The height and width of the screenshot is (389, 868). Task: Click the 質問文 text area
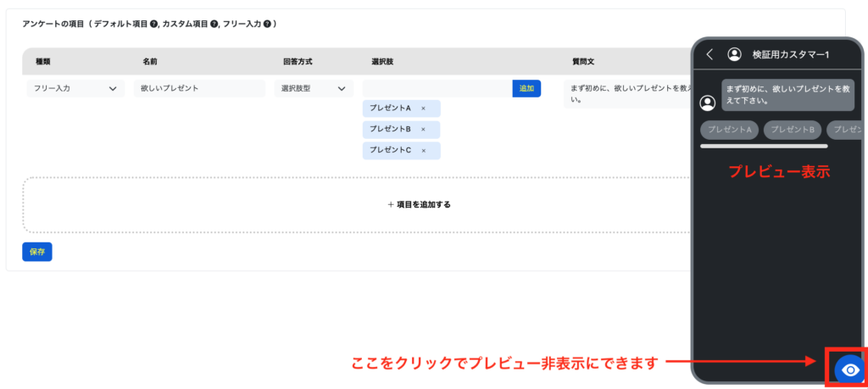tap(627, 93)
